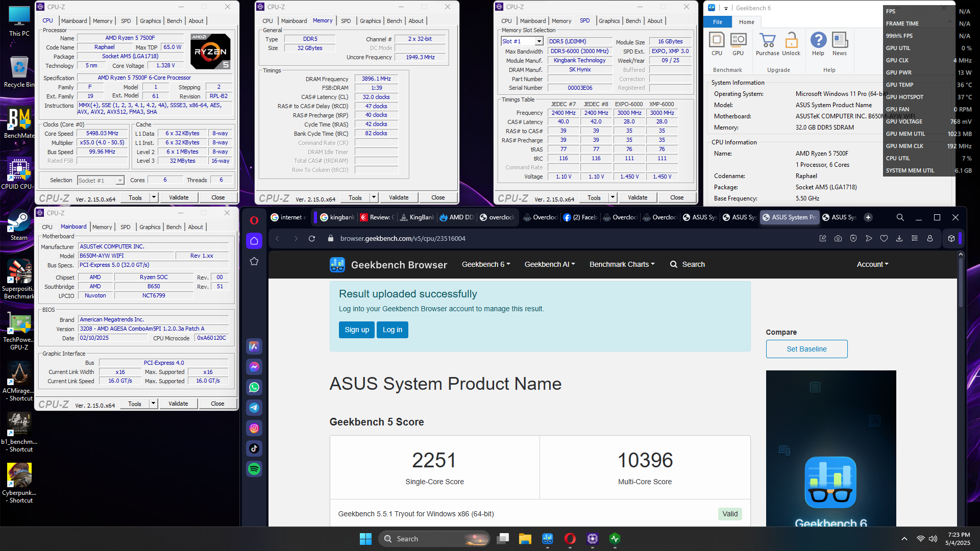Open File Explorer from taskbar
Image resolution: width=980 pixels, height=551 pixels.
pyautogui.click(x=525, y=539)
